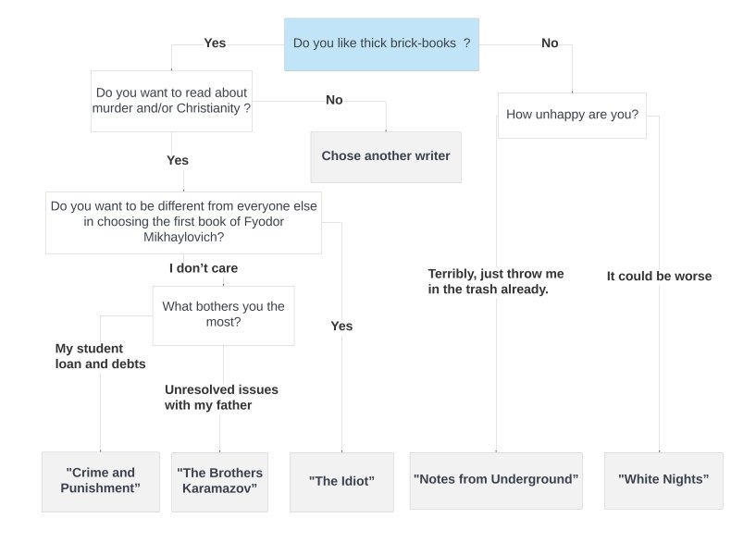Click the "The Brothers Karamazov" result box
Viewport: 756px width, 555px height.
[219, 482]
